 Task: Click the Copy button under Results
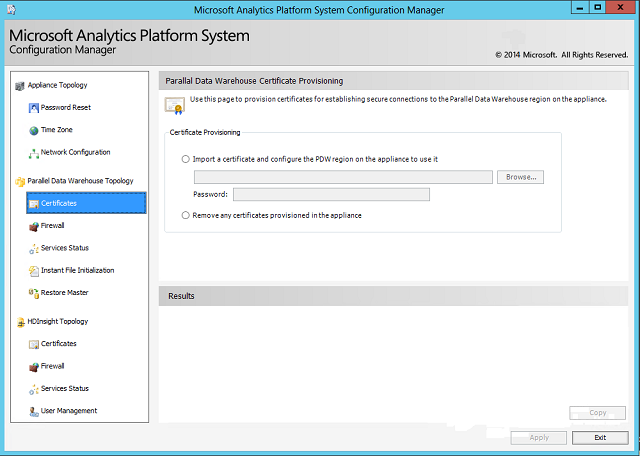(x=598, y=413)
